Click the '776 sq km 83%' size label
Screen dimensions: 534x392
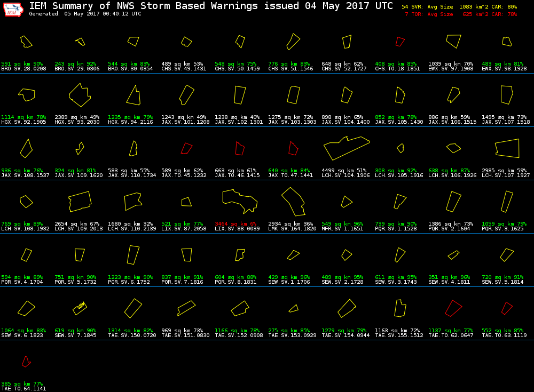[289, 63]
